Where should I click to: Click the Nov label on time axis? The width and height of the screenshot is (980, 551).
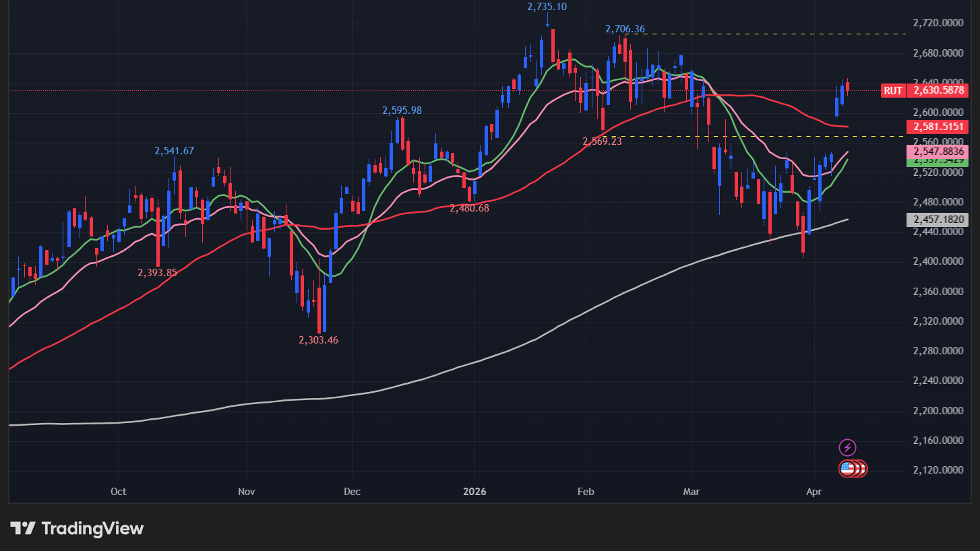[x=247, y=492]
